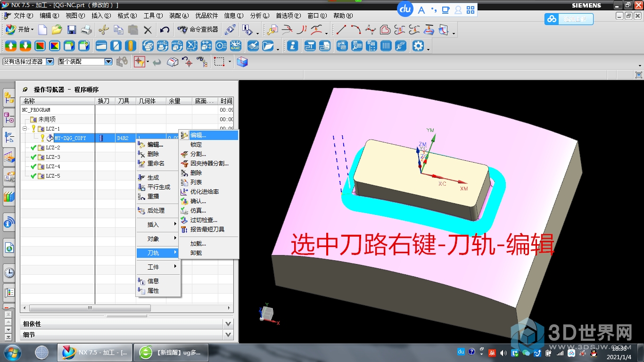Open the NX 7.5 taskbar button
The image size is (644, 362).
(94, 352)
